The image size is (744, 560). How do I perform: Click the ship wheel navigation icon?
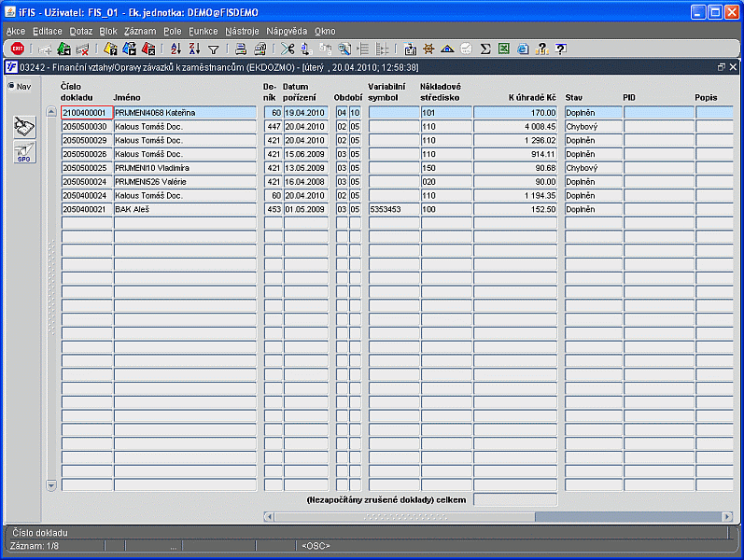point(428,49)
